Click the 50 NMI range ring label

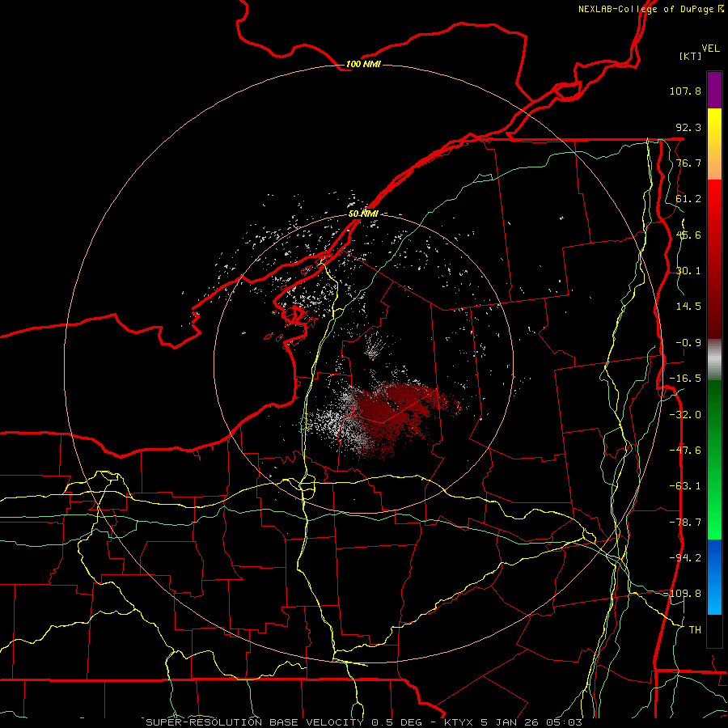pyautogui.click(x=363, y=214)
